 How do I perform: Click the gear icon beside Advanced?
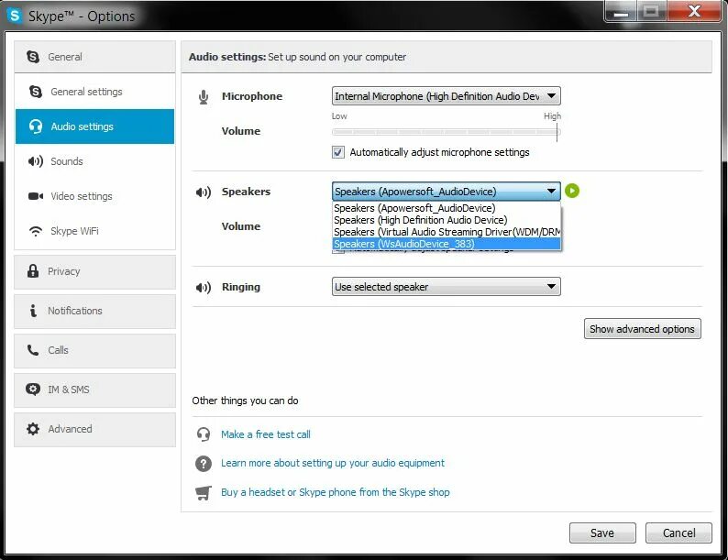pos(33,429)
